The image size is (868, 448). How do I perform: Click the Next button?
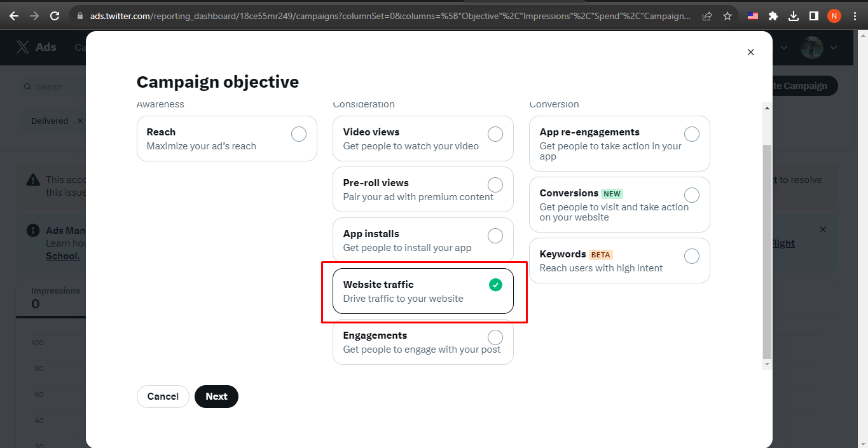click(216, 397)
